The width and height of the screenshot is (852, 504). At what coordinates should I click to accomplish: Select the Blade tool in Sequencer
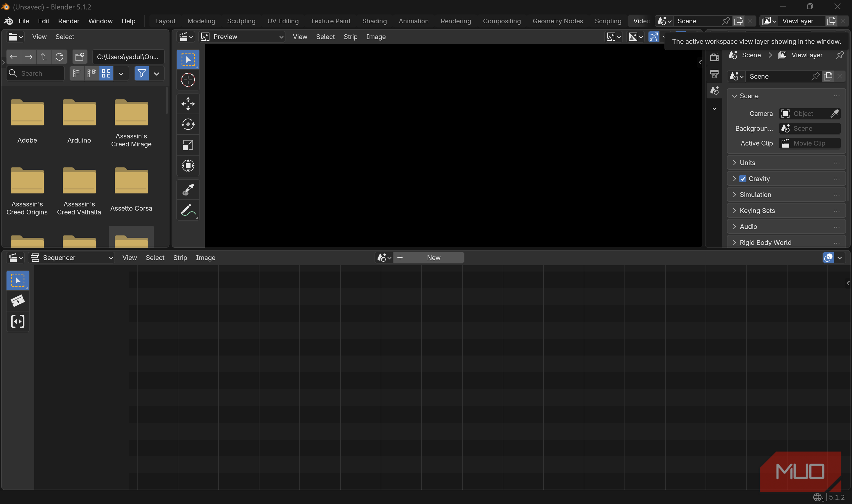pyautogui.click(x=18, y=301)
